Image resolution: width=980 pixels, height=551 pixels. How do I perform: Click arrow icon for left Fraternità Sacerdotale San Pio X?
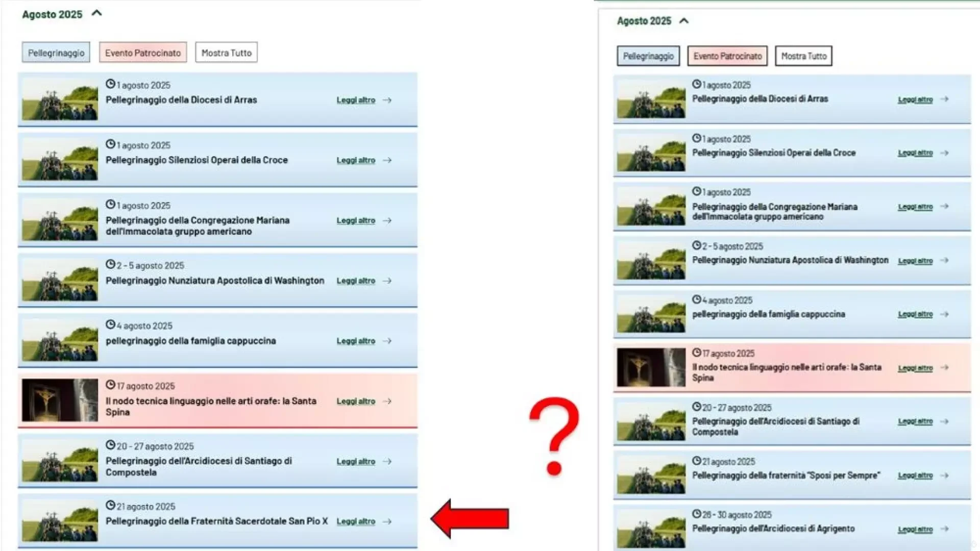tap(387, 521)
